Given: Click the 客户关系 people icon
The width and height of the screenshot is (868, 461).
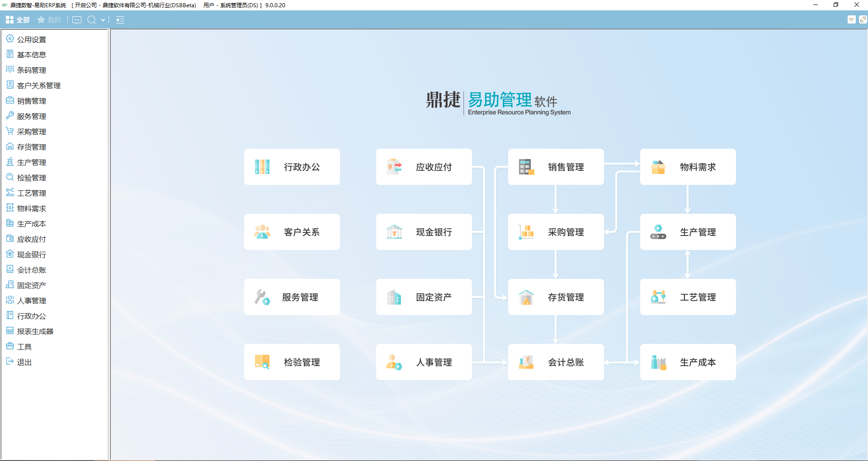Looking at the screenshot, I should coord(262,232).
